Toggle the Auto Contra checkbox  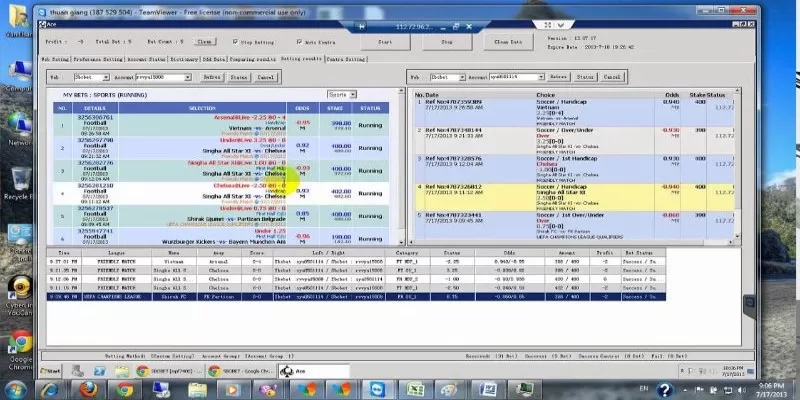299,43
